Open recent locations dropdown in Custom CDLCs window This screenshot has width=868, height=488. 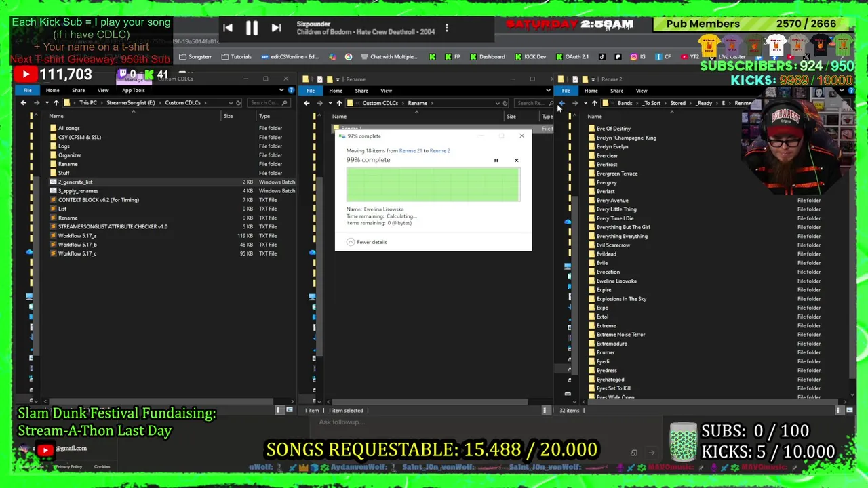[46, 103]
